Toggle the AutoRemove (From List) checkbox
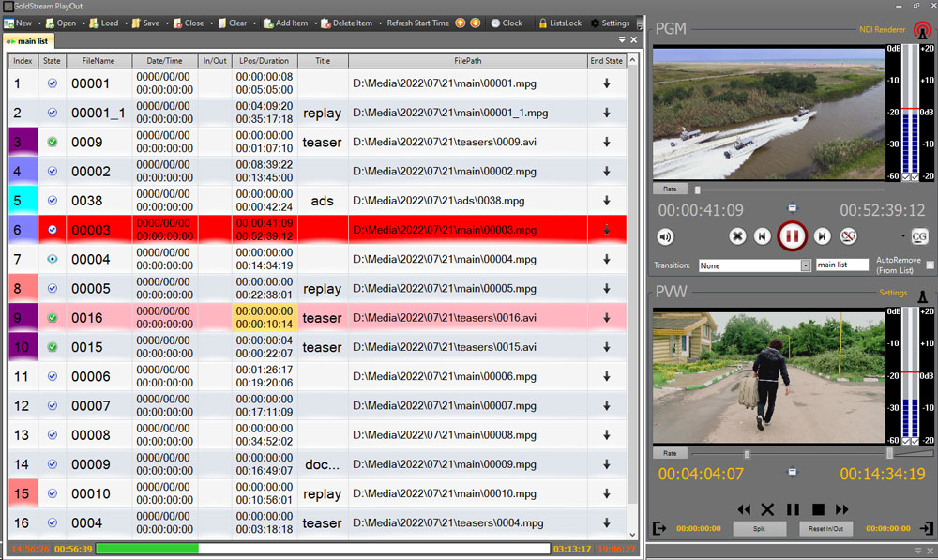The image size is (938, 560). click(930, 265)
